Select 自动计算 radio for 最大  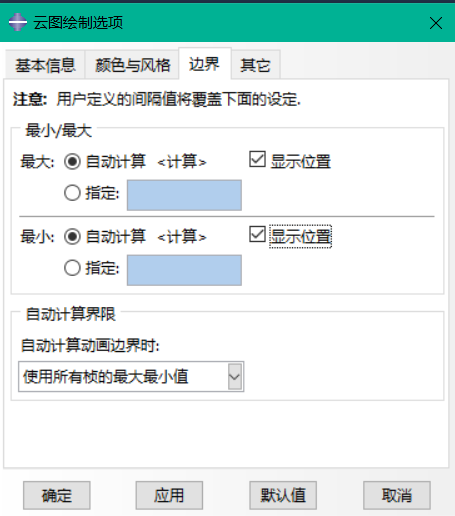pos(72,162)
